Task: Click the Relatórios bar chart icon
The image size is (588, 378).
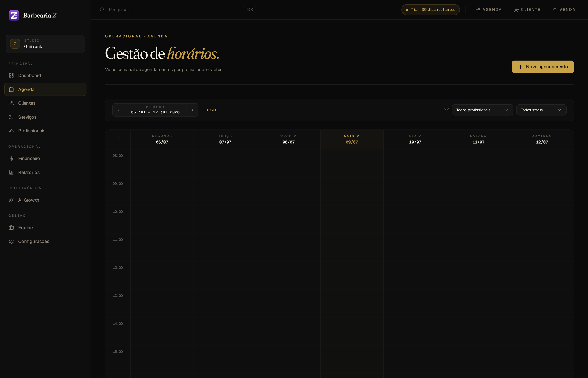Action: (x=11, y=172)
